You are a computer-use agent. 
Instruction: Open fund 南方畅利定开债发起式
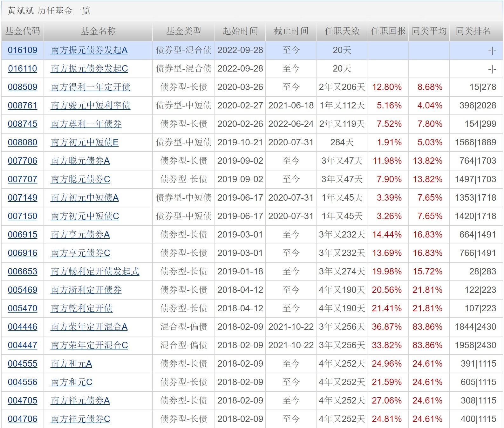pyautogui.click(x=95, y=272)
